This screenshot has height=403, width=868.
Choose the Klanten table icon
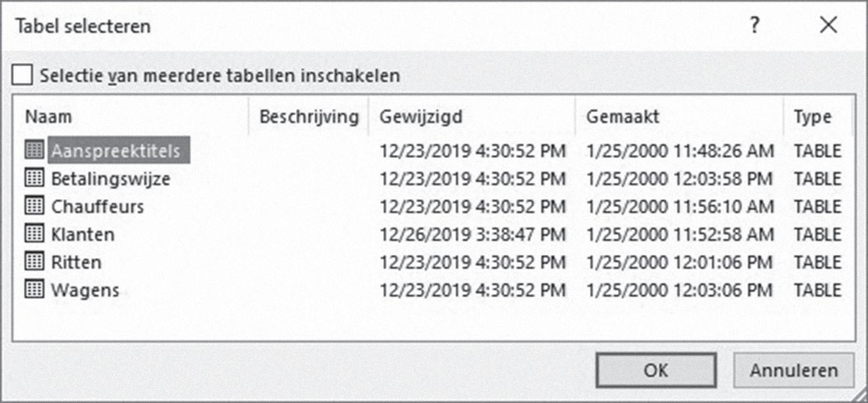pyautogui.click(x=33, y=234)
